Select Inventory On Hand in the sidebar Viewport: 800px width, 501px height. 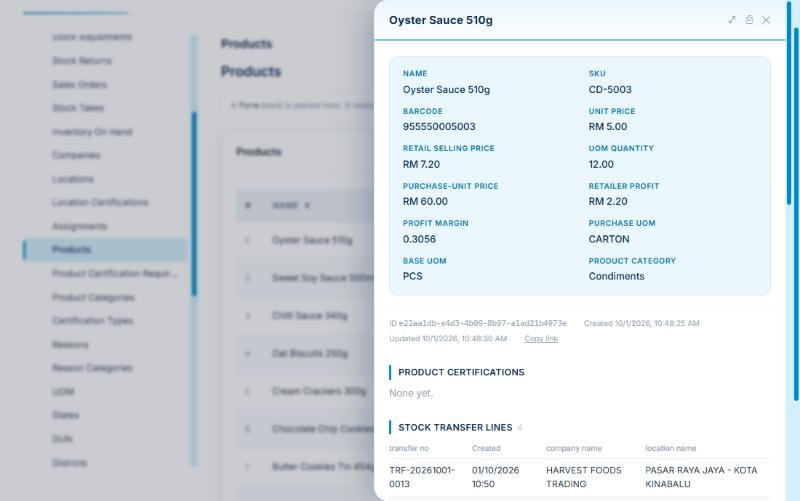pyautogui.click(x=92, y=132)
